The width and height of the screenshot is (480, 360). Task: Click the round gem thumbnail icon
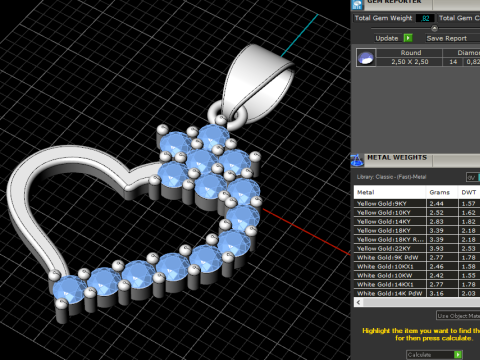[366, 58]
